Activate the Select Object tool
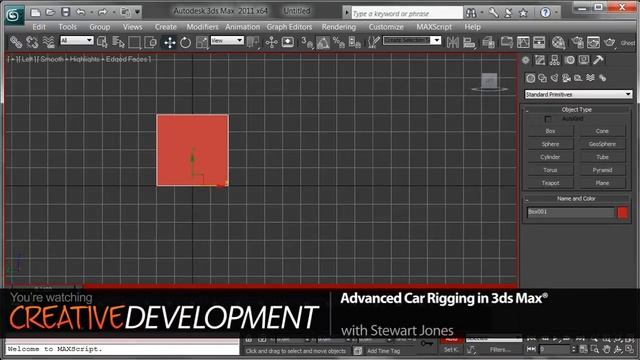640x360 pixels. click(102, 42)
